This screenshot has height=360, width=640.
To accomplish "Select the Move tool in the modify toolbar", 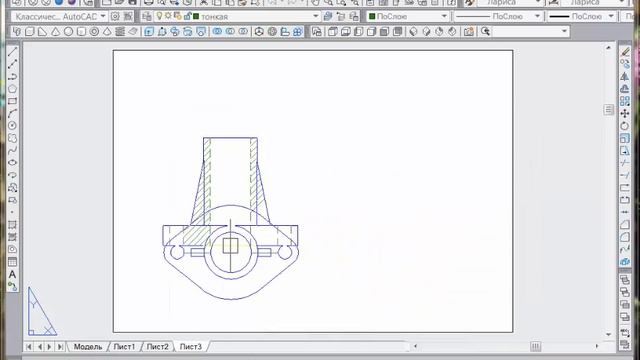I will tap(625, 113).
